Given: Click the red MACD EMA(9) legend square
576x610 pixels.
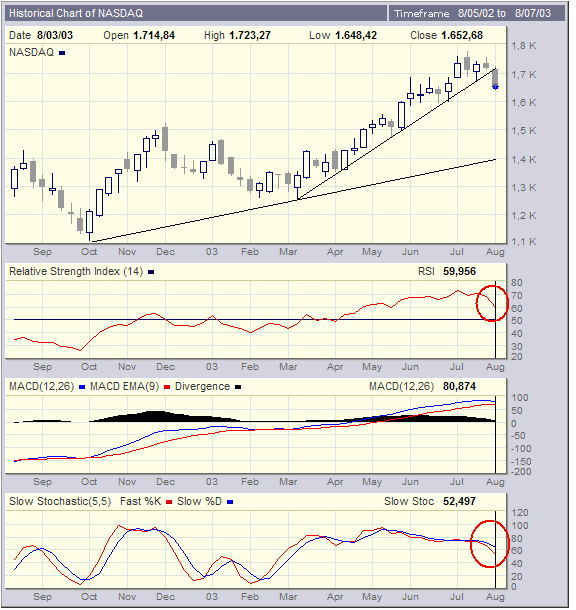Looking at the screenshot, I should click(167, 387).
